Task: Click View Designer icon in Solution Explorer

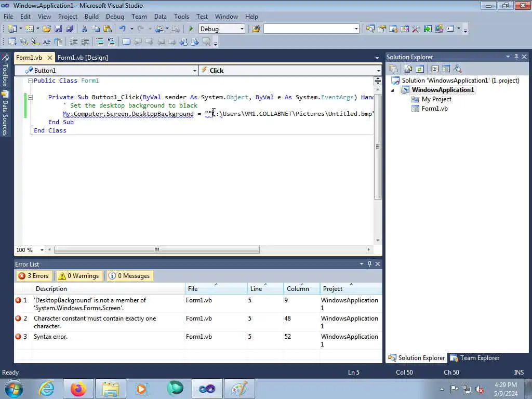Action: pyautogui.click(x=446, y=69)
